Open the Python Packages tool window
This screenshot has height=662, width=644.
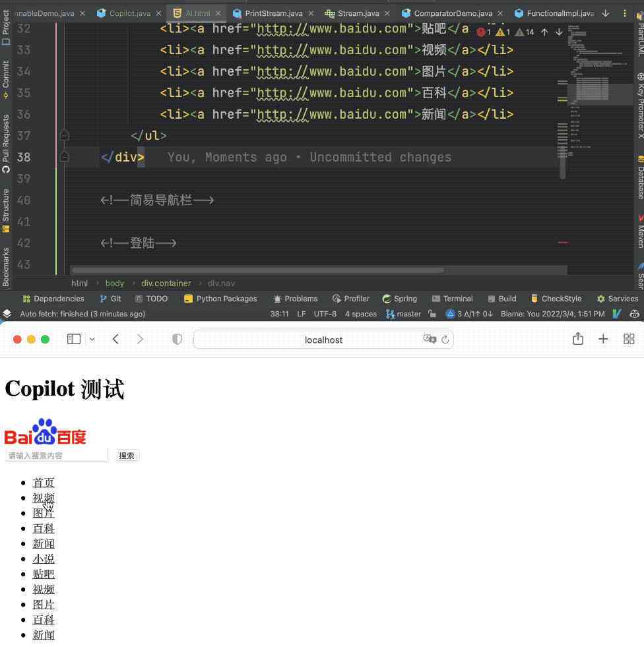click(220, 299)
